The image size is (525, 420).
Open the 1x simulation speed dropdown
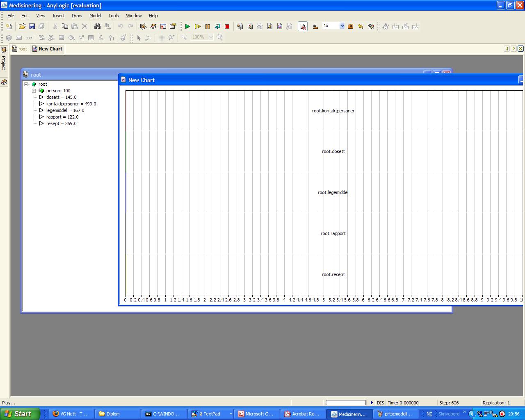coord(342,26)
